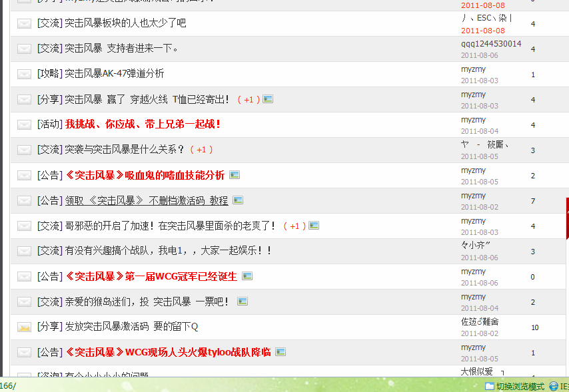Open the image icon after 不删档激活码 教程
This screenshot has height=392, width=569.
click(x=238, y=200)
